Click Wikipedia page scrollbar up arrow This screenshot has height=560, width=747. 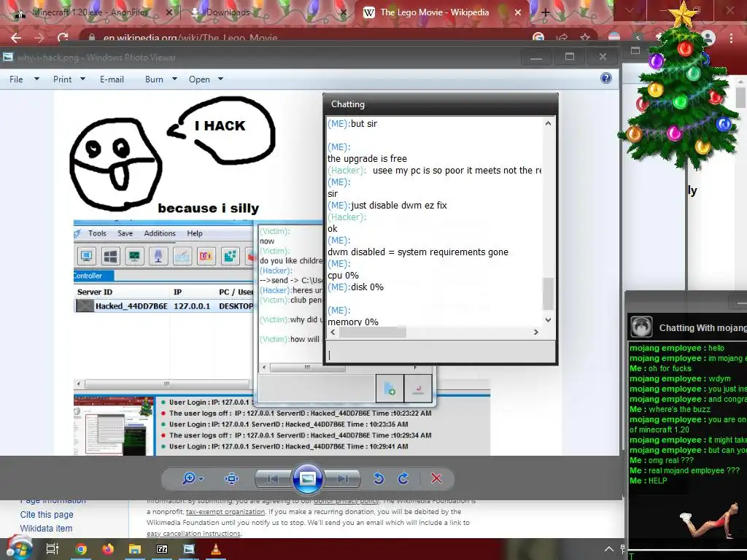tap(741, 82)
